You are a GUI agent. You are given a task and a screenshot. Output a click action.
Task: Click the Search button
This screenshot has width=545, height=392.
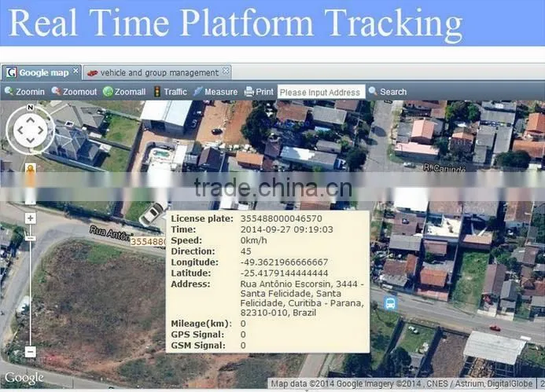pyautogui.click(x=388, y=92)
